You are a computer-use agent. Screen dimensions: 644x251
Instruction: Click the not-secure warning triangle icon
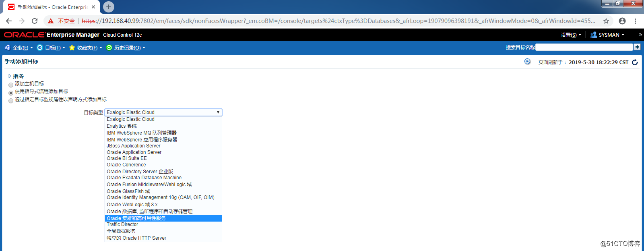click(x=51, y=21)
